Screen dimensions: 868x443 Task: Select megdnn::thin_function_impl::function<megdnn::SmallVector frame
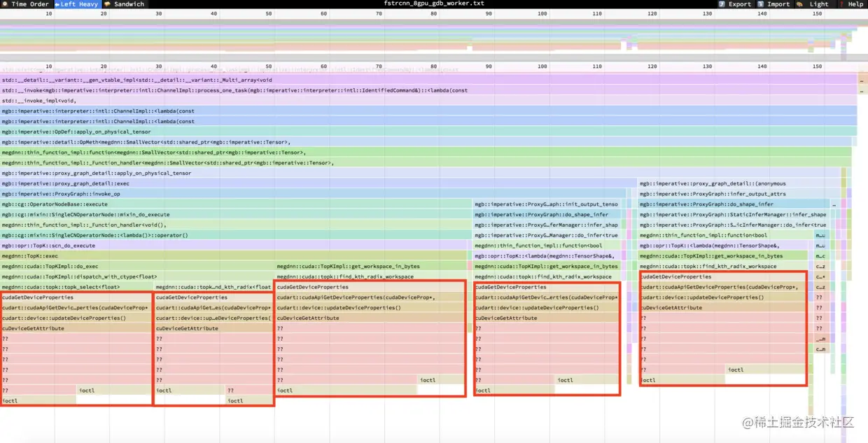[x=426, y=153]
